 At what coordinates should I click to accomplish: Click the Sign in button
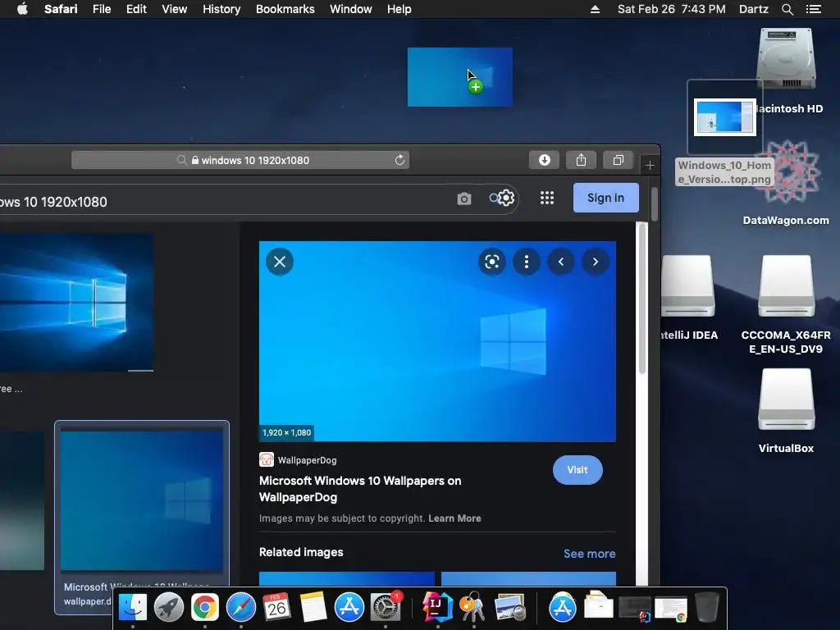pyautogui.click(x=606, y=198)
